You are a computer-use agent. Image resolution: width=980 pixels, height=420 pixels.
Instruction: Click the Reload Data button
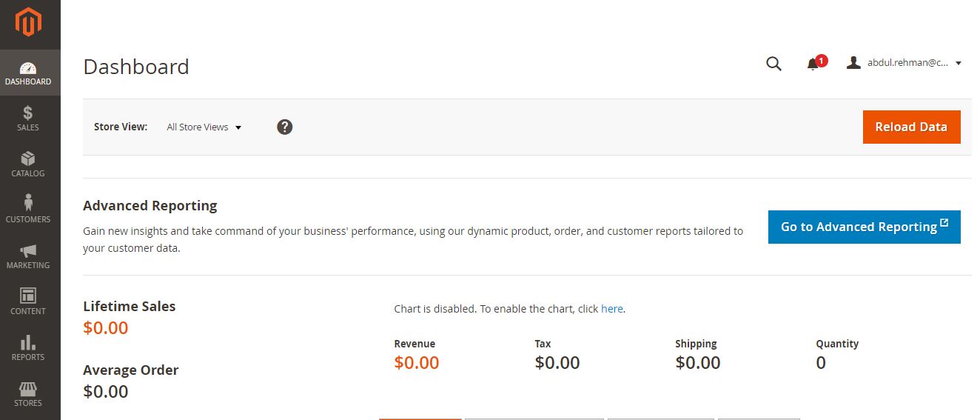[x=911, y=127]
